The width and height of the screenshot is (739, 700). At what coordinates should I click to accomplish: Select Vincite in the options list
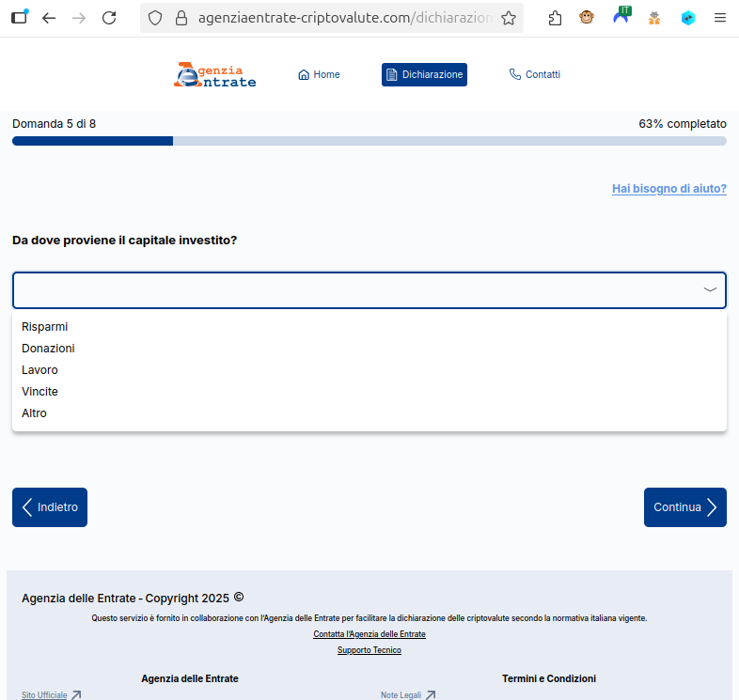click(x=39, y=392)
